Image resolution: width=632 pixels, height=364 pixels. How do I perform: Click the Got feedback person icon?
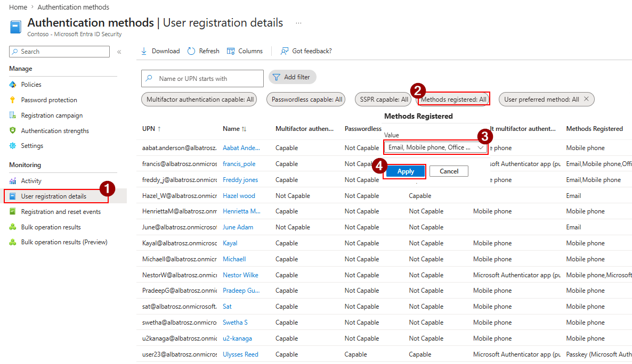[285, 51]
